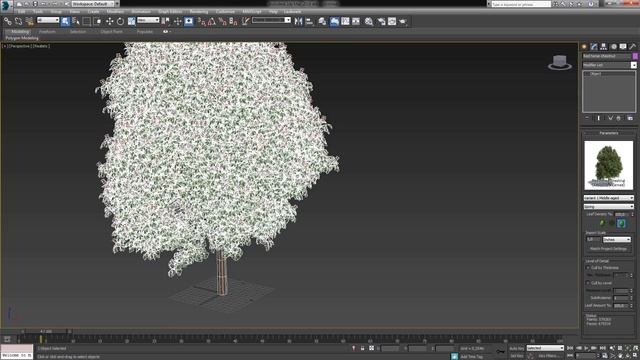Open the Curve Editor icon
Viewport: 640px width, 360px height.
click(345, 21)
